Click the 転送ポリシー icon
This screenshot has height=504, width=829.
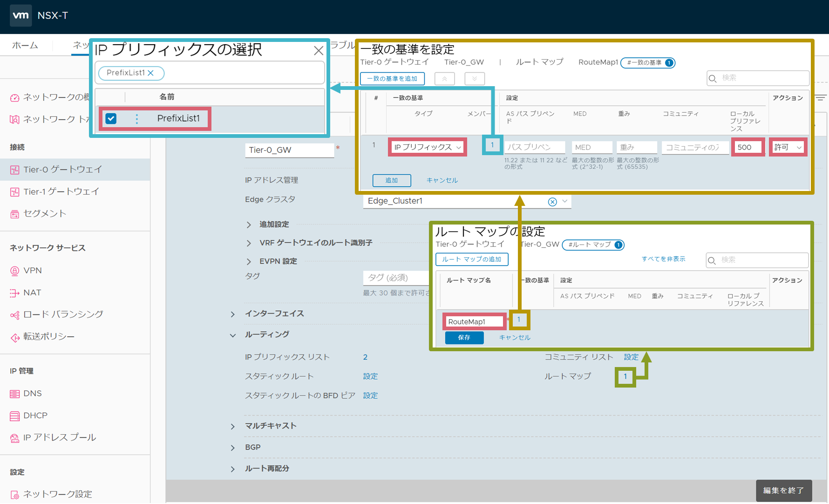pos(15,337)
